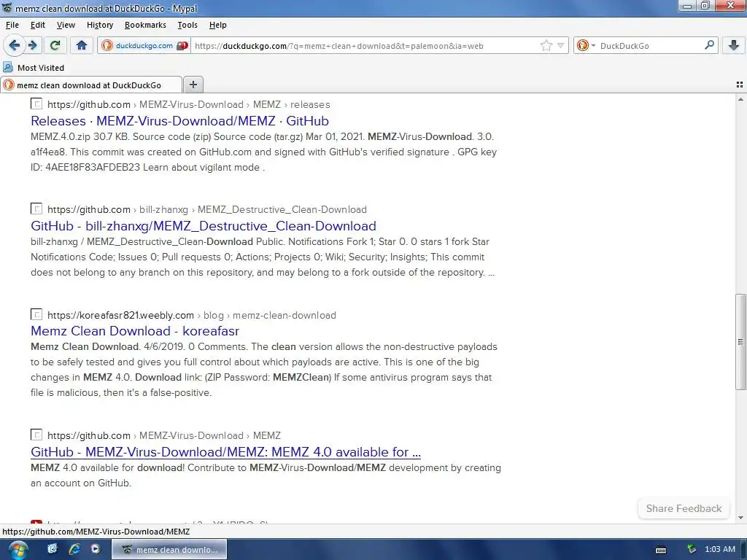Open the Most Visited bookmarks folder
The image size is (747, 560).
click(x=34, y=68)
